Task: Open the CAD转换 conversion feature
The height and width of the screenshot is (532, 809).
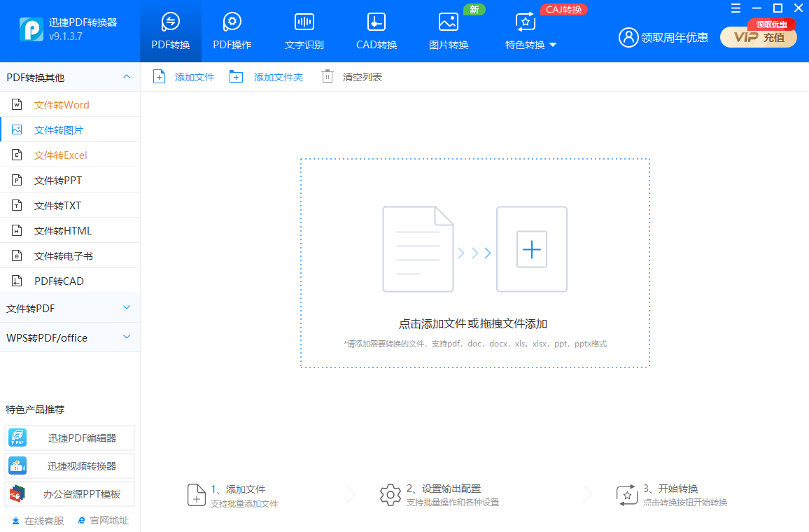Action: click(x=375, y=31)
